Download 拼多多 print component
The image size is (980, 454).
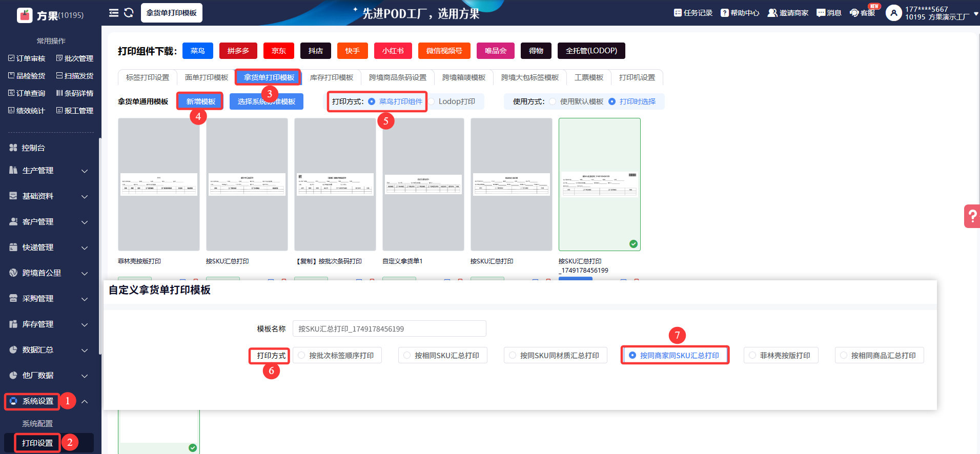(x=238, y=51)
